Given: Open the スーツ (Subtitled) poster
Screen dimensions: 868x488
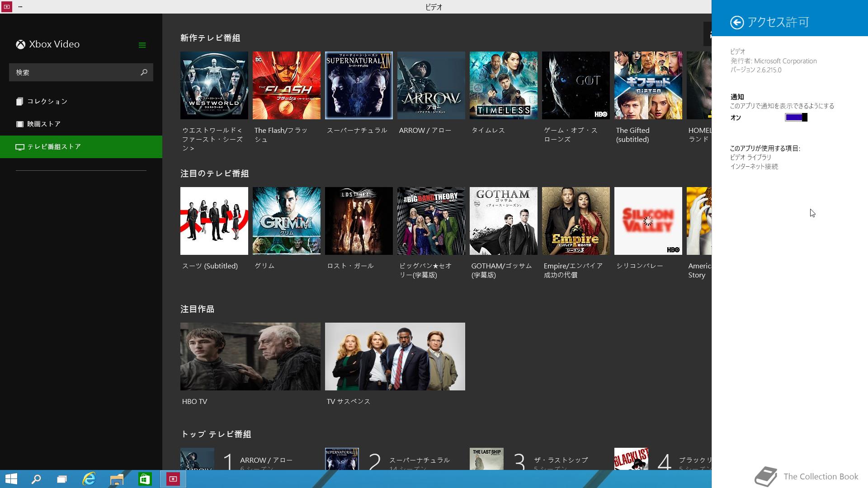Looking at the screenshot, I should tap(214, 221).
